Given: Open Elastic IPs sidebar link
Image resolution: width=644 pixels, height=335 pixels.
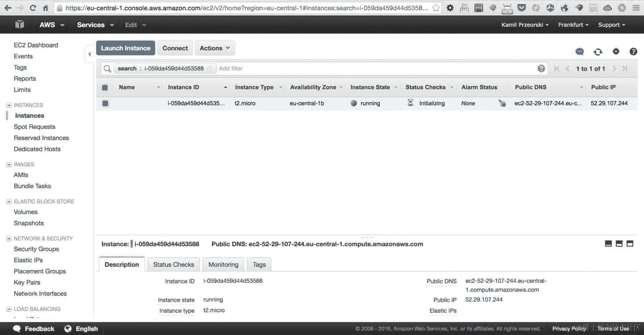Looking at the screenshot, I should point(28,260).
